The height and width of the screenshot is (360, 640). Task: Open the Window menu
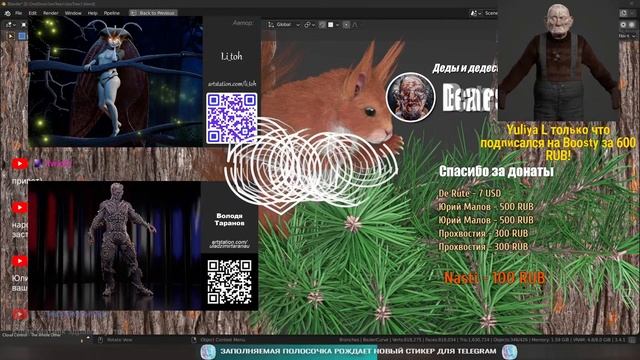[x=73, y=13]
